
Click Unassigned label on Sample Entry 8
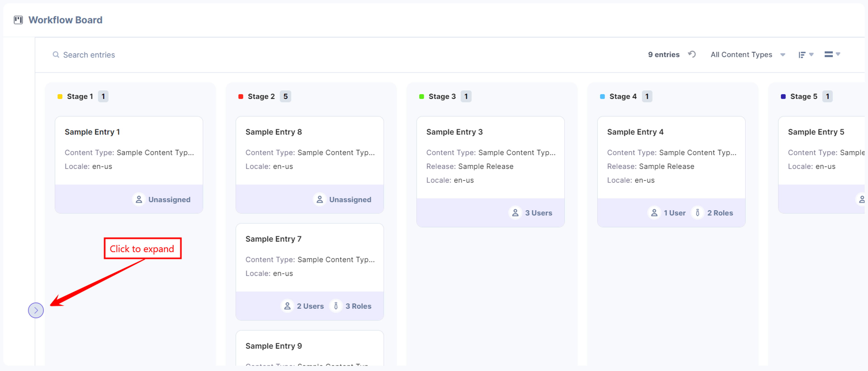(350, 200)
